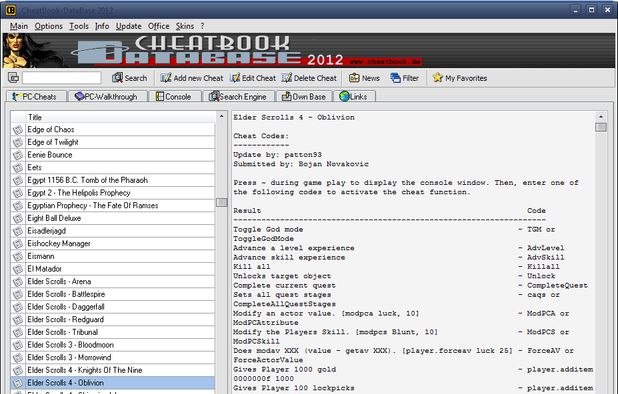
Task: Switch to the Own Base tab
Action: click(x=304, y=97)
